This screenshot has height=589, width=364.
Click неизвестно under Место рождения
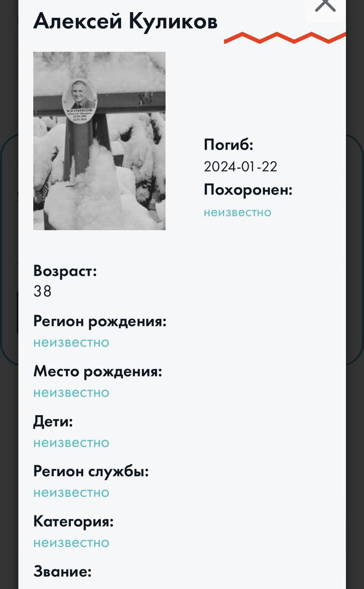[71, 393]
